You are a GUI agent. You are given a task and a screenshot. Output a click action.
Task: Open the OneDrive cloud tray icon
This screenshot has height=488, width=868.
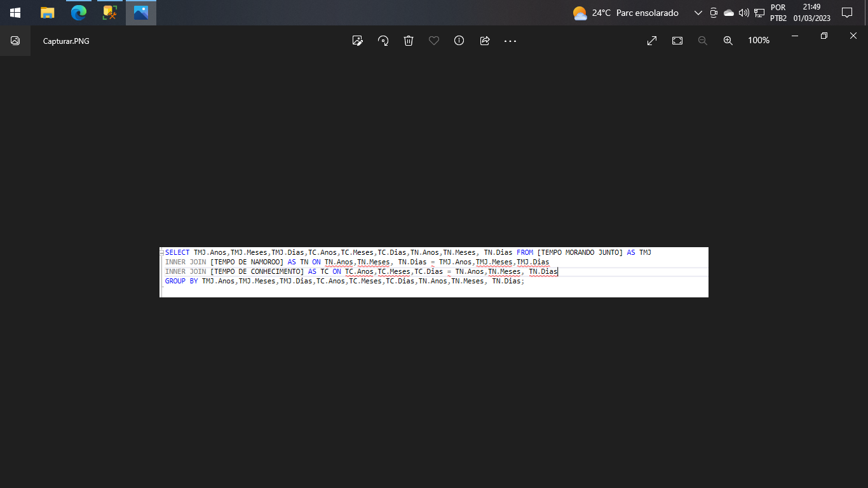coord(729,13)
